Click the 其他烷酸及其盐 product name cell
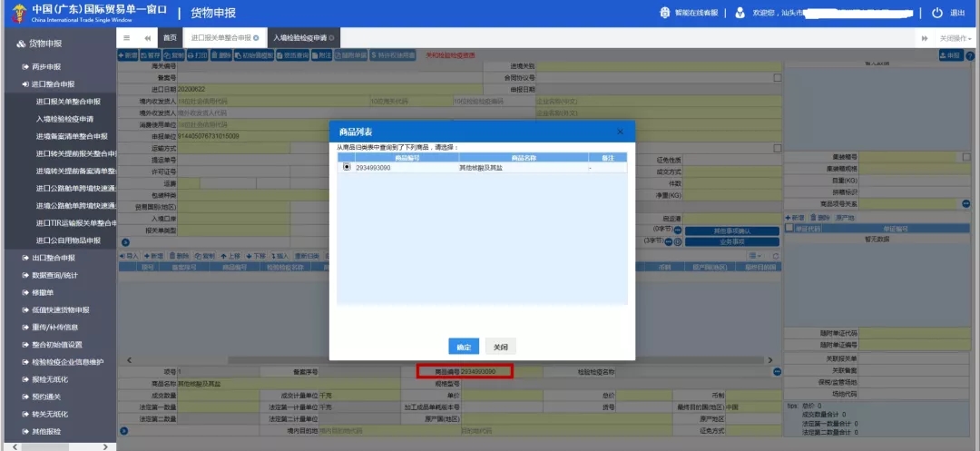 coord(523,168)
